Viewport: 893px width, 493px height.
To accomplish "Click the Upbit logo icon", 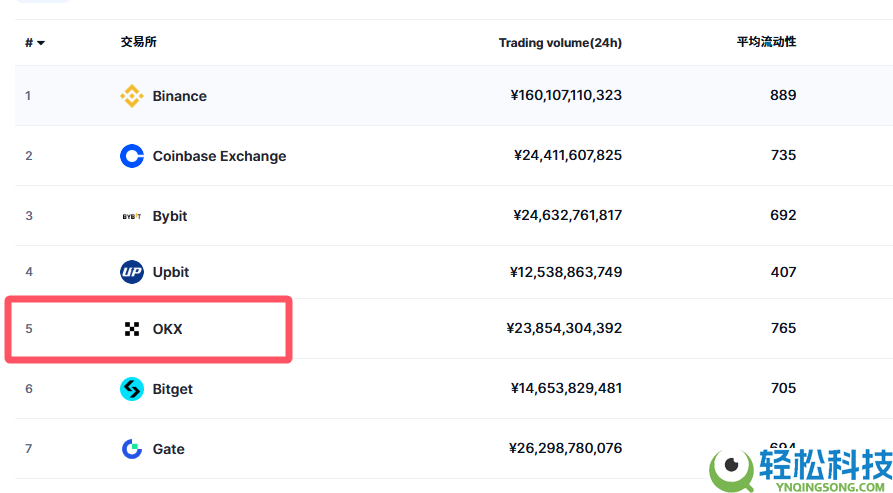I will coord(132,272).
